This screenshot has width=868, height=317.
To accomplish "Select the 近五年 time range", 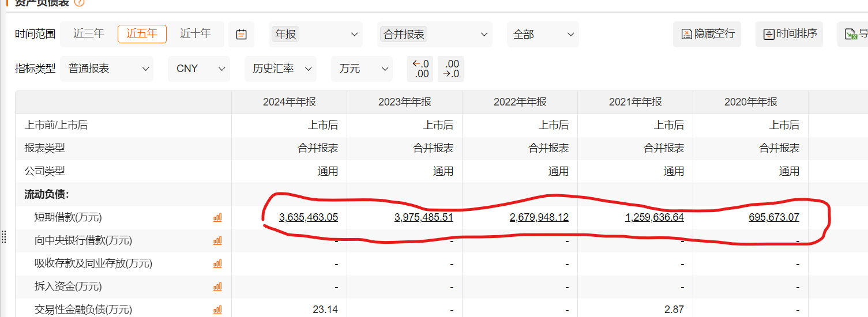I will click(x=142, y=34).
